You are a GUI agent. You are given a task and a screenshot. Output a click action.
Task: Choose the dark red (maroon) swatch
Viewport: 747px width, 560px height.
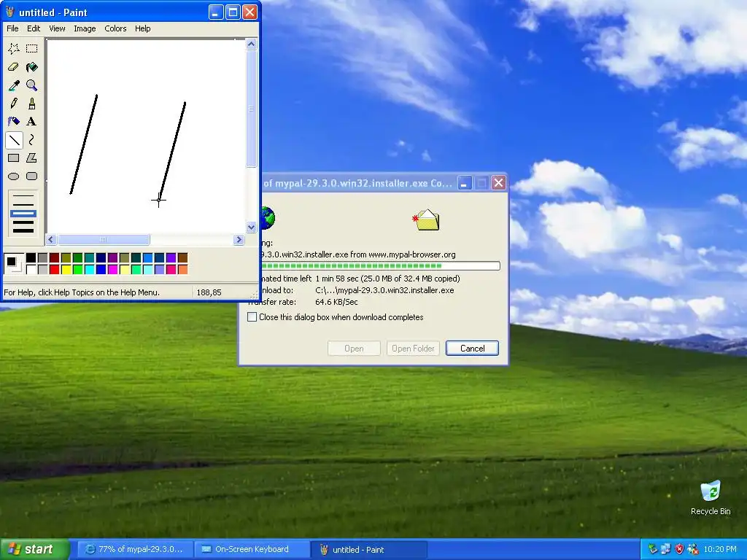[54, 258]
